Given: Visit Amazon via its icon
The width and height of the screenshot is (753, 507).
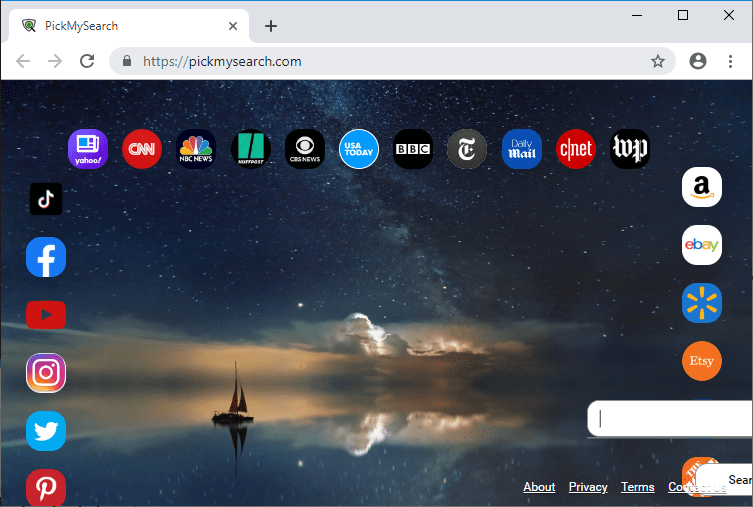Looking at the screenshot, I should click(702, 187).
